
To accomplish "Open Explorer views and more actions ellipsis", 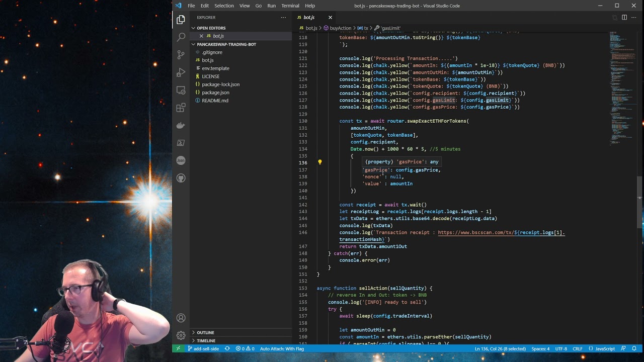I will [283, 18].
